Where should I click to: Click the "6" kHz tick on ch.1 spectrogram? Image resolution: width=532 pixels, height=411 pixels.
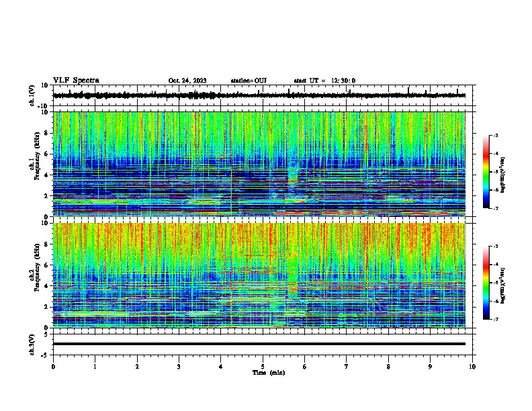click(x=46, y=154)
